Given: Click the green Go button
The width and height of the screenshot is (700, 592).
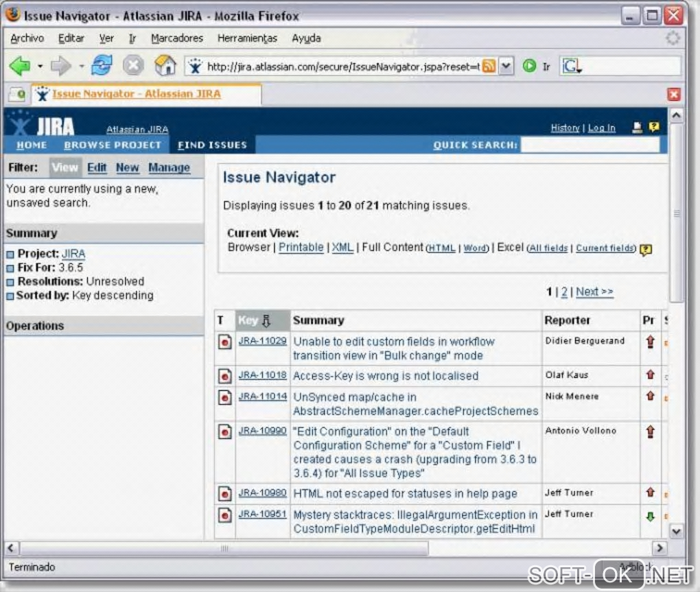Looking at the screenshot, I should coord(530,67).
